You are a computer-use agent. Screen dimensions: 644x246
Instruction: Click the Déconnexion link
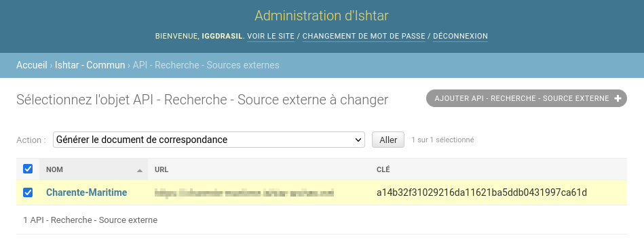460,36
